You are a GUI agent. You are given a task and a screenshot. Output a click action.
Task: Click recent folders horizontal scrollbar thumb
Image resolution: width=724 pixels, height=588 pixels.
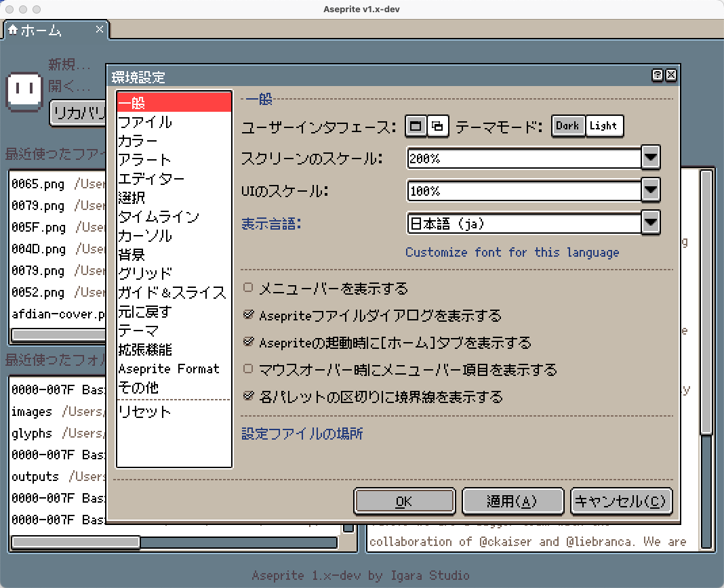pos(76,543)
